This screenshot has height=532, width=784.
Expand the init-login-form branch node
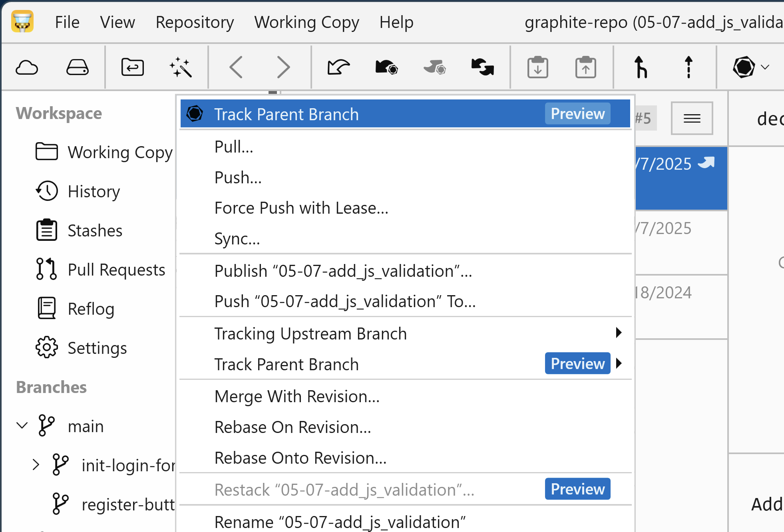pyautogui.click(x=36, y=465)
